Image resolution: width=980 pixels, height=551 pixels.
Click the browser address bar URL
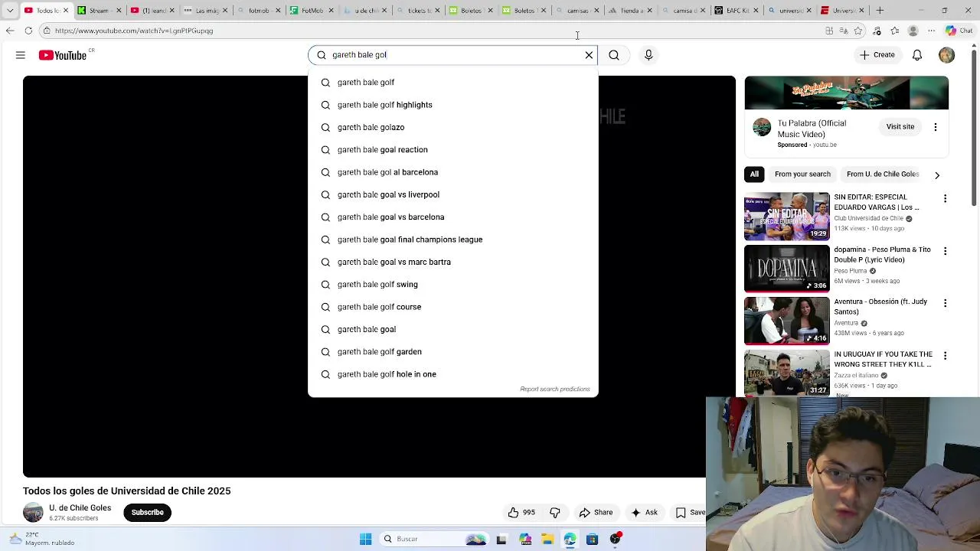point(134,31)
